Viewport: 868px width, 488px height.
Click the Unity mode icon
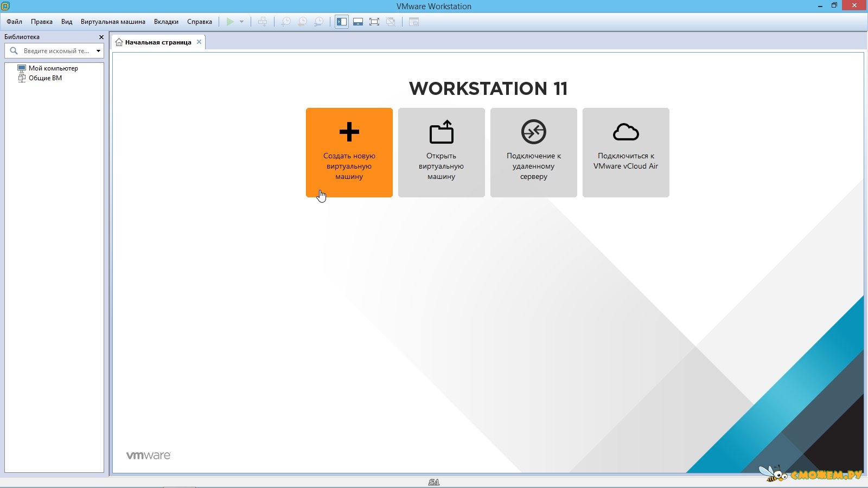click(391, 22)
